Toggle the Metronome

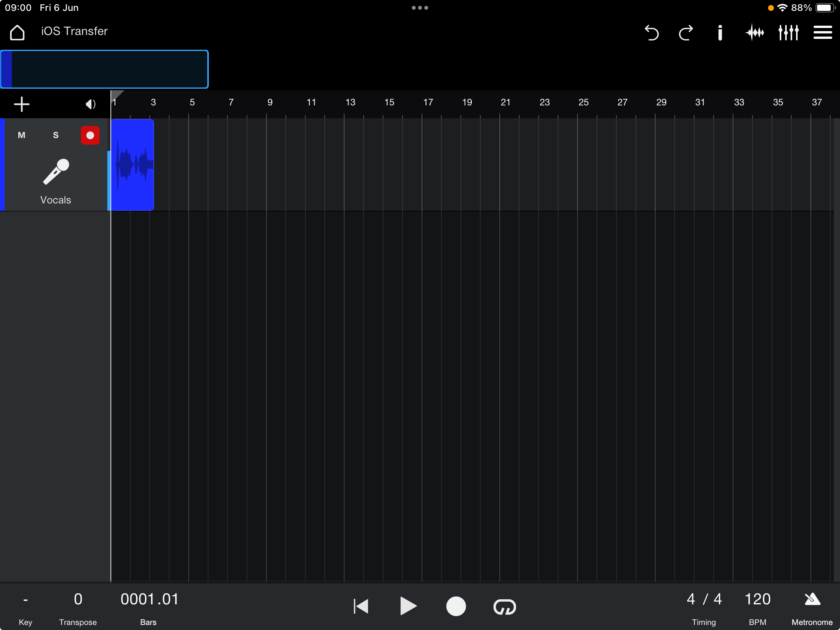(x=812, y=607)
